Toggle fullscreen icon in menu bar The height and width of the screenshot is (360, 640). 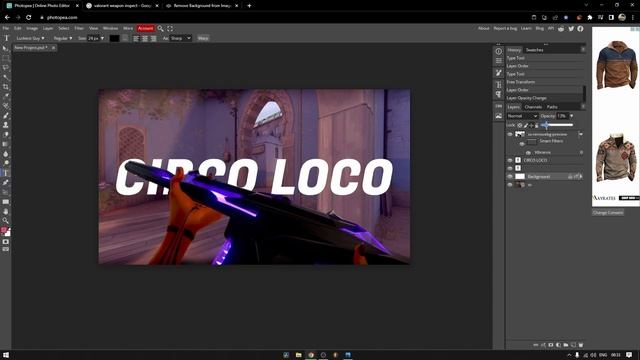tap(170, 28)
